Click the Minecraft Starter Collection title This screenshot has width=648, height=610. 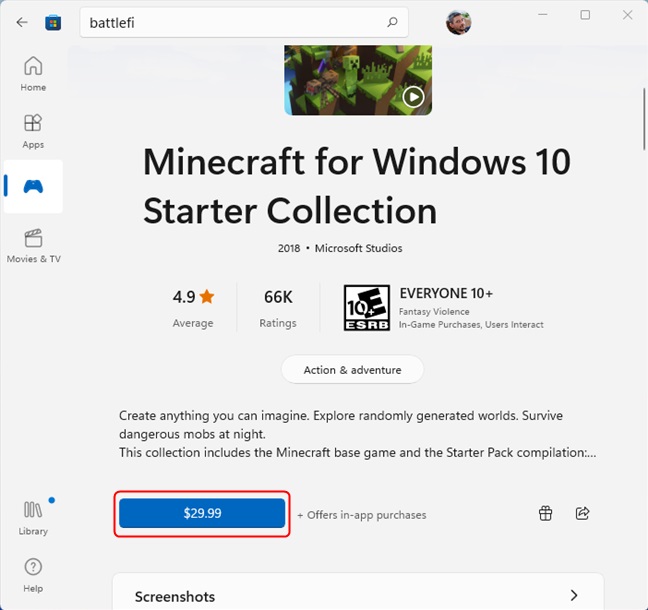tap(357, 186)
